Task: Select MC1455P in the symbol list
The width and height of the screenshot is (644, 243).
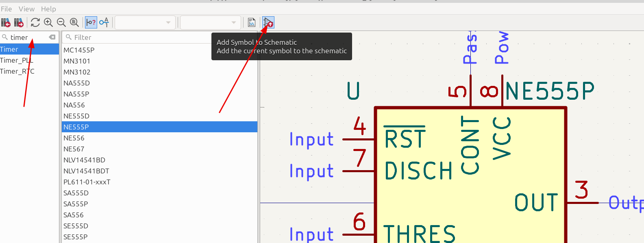Action: point(159,50)
